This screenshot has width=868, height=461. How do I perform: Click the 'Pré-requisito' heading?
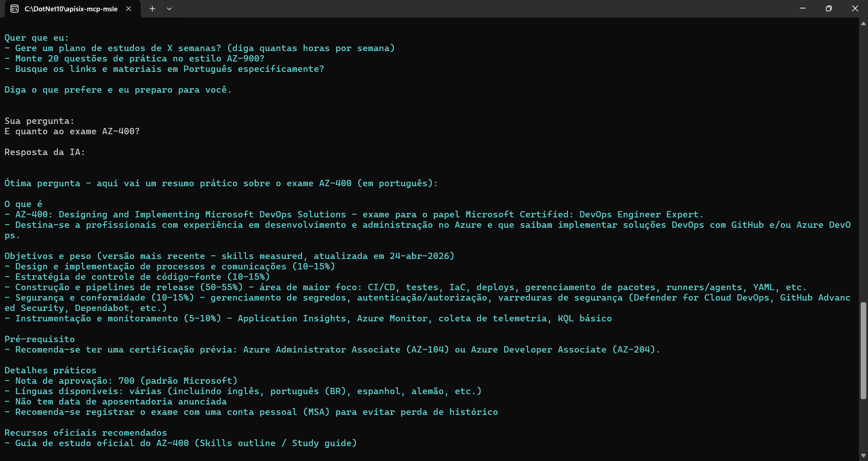(x=39, y=339)
